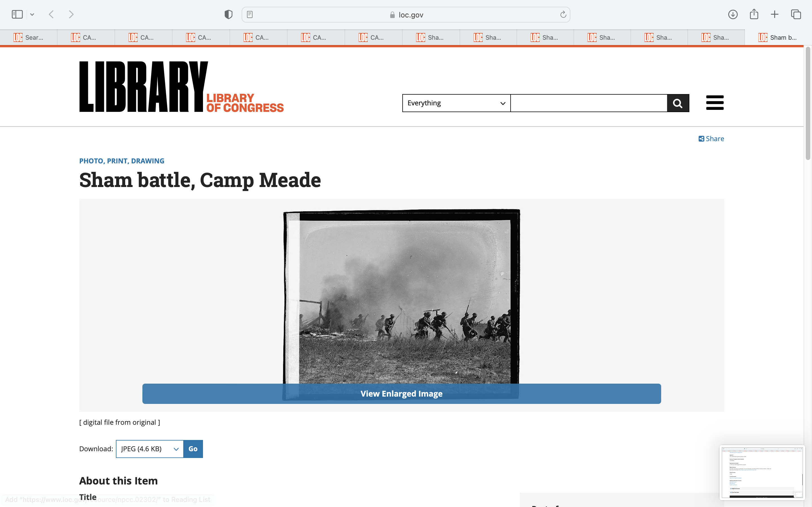
Task: Open the Downloads icon in toolbar
Action: tap(732, 14)
